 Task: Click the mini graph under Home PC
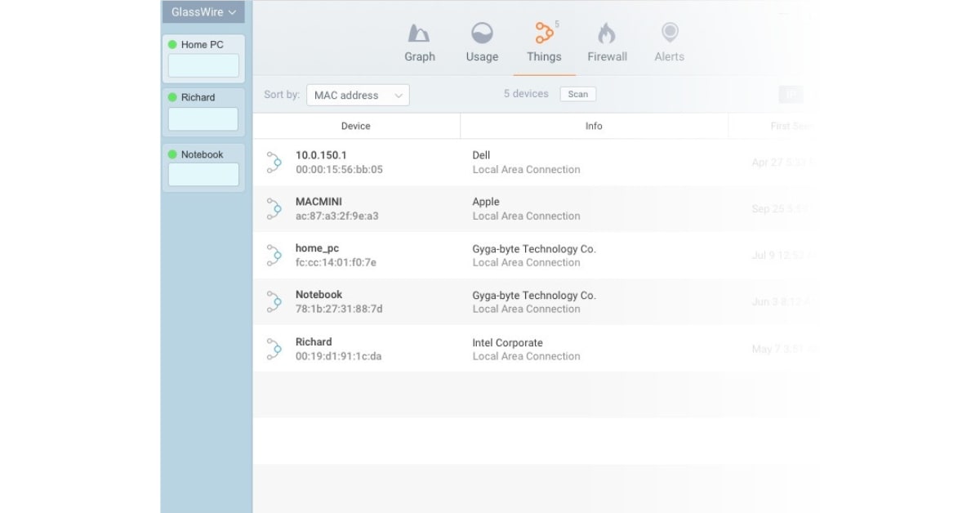tap(203, 66)
